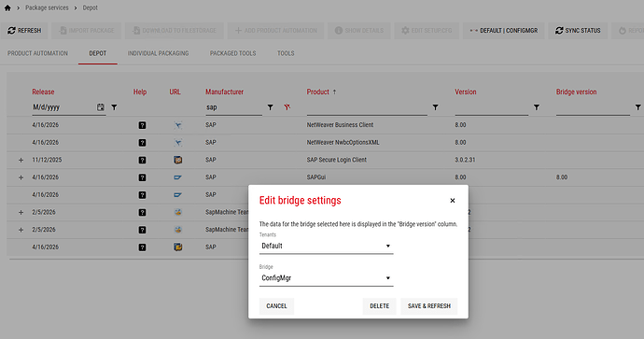644x339 pixels.
Task: Sort by the Manufacturer column header
Action: [x=224, y=92]
